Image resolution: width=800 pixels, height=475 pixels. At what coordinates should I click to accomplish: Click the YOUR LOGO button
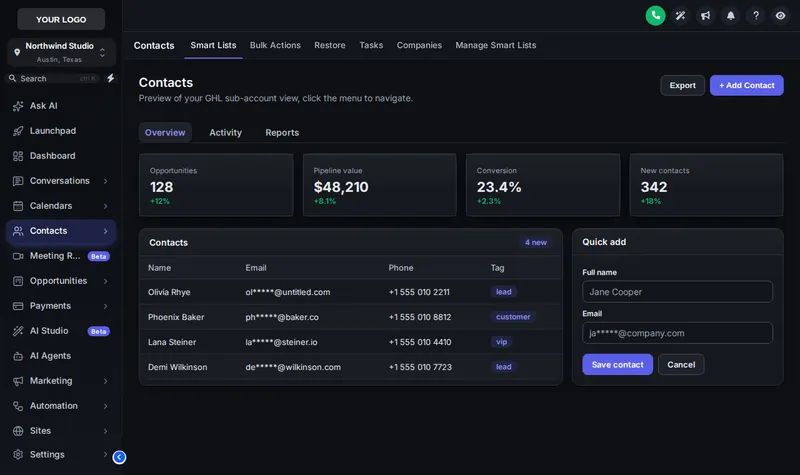point(61,19)
